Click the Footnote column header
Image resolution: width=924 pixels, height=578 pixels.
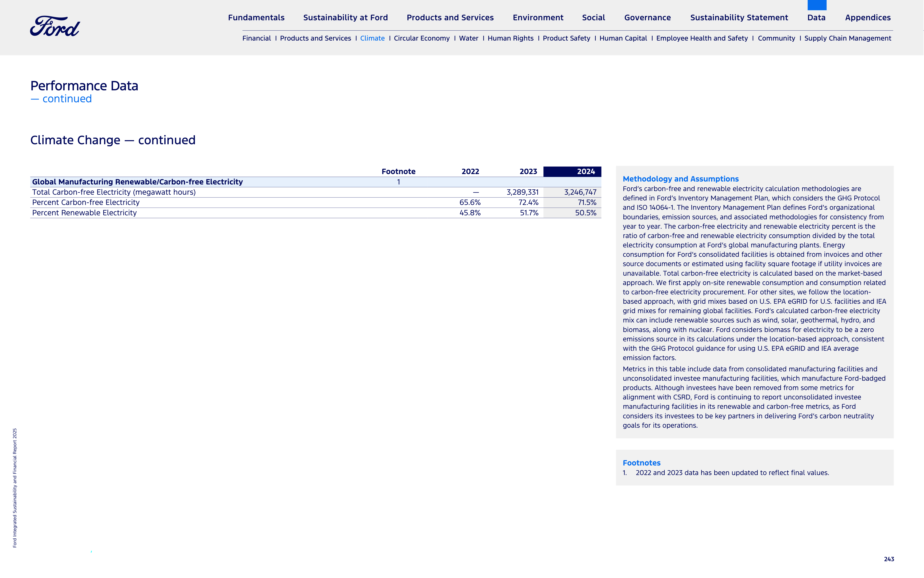click(x=398, y=172)
